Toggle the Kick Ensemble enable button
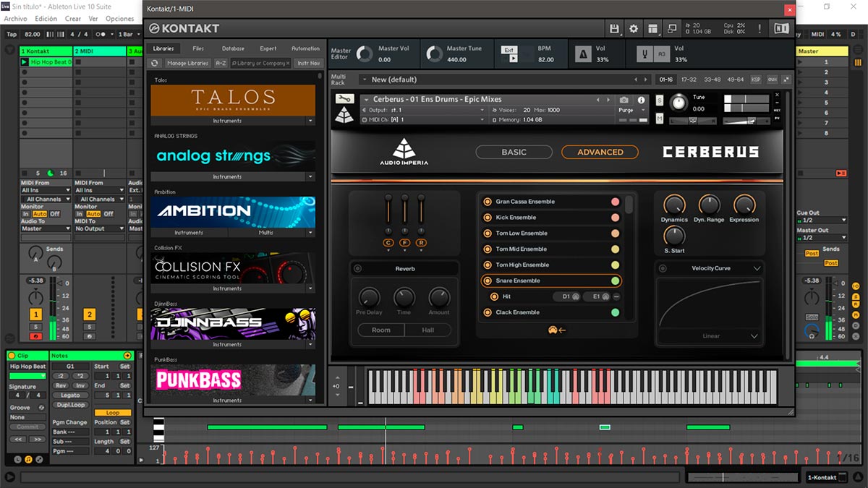Image resolution: width=868 pixels, height=488 pixels. (488, 218)
